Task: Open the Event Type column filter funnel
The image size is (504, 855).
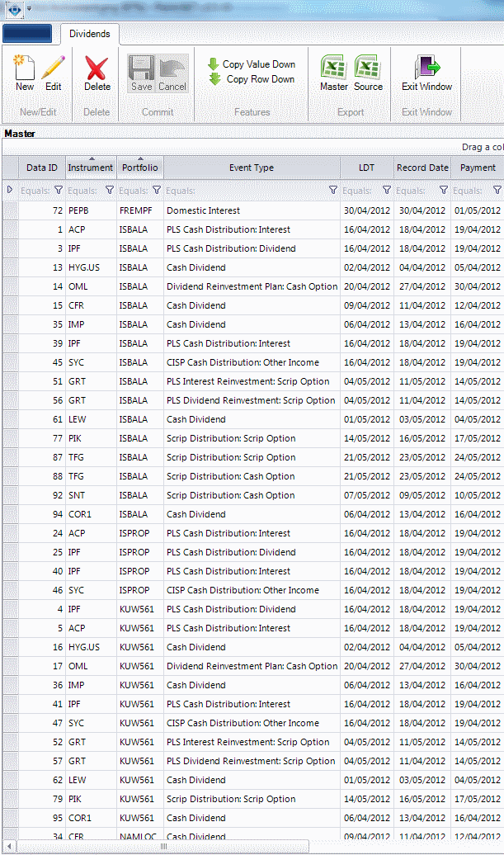Action: point(333,191)
